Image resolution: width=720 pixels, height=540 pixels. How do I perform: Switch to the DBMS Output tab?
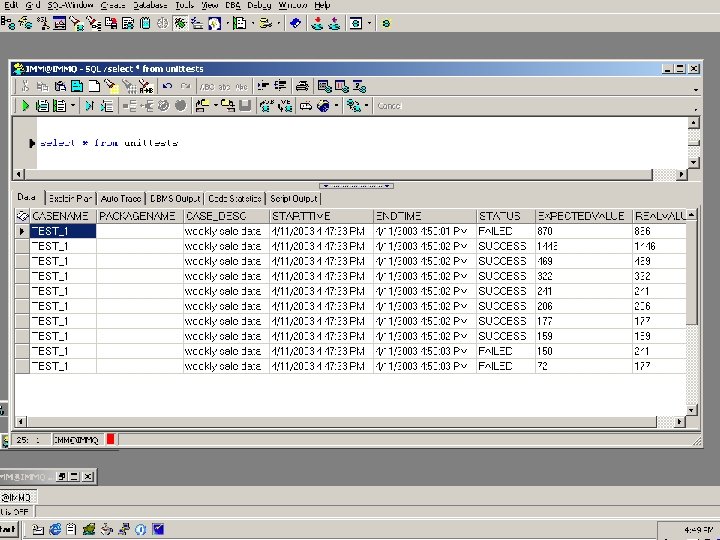(x=175, y=198)
